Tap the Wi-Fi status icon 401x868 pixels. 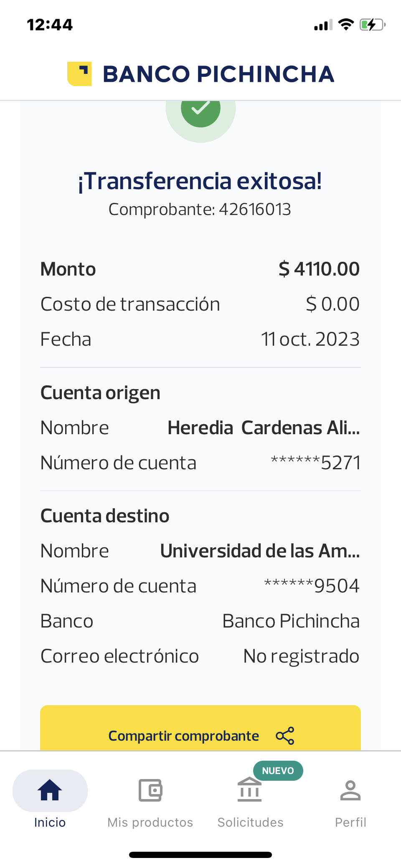346,25
